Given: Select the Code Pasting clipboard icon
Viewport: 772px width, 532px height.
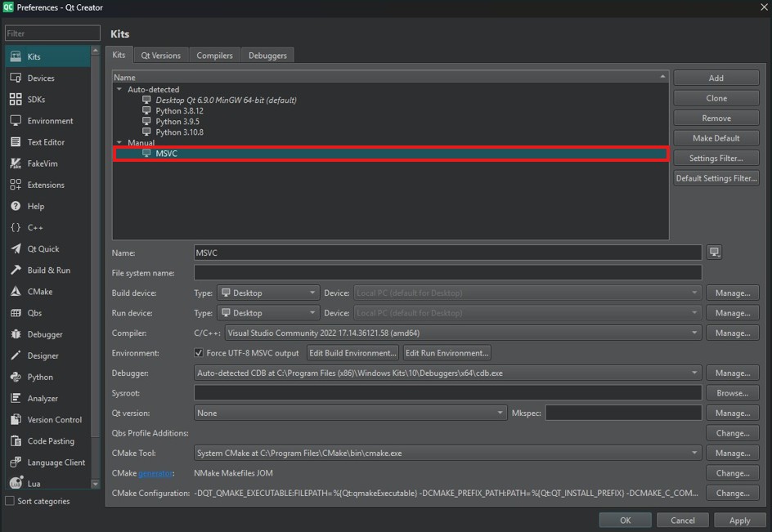Looking at the screenshot, I should [16, 441].
